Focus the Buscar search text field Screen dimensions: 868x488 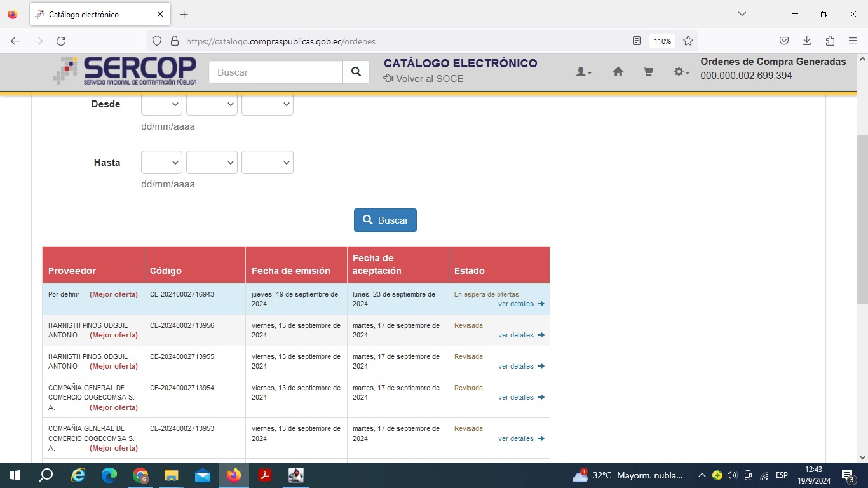[x=276, y=72]
